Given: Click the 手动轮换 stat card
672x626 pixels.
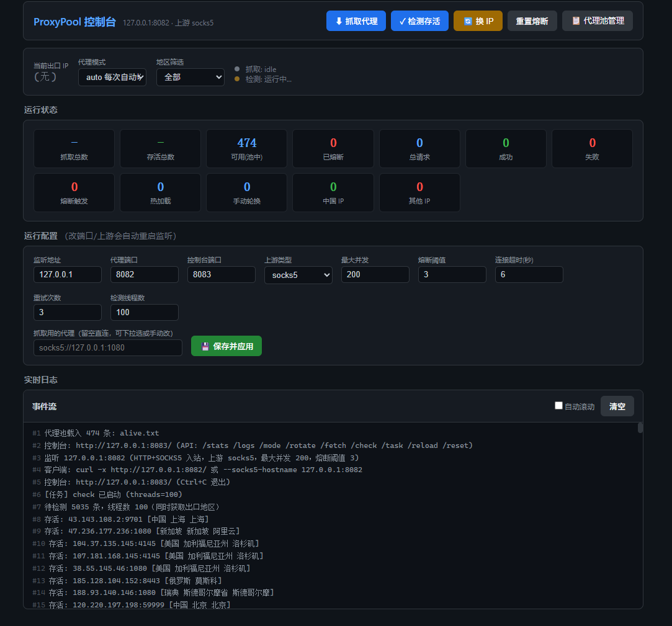Looking at the screenshot, I should pos(247,193).
